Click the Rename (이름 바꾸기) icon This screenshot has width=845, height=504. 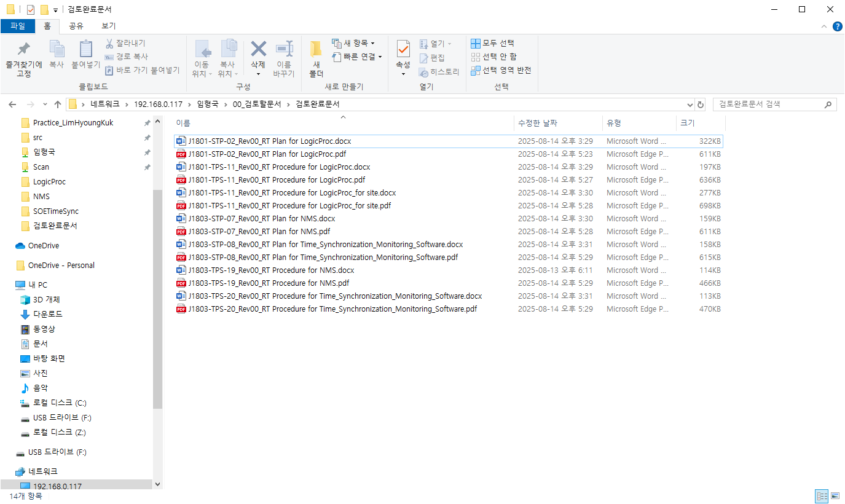[284, 49]
